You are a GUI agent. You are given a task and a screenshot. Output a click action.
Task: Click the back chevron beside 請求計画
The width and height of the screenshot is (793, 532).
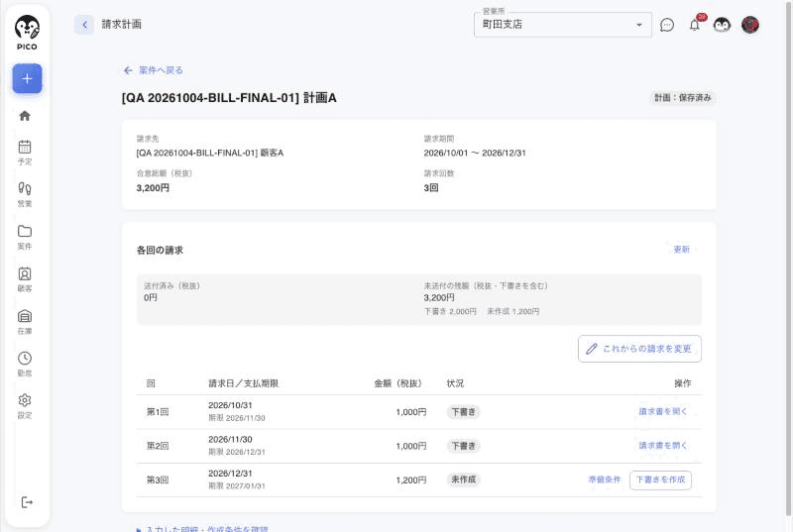[x=84, y=24]
